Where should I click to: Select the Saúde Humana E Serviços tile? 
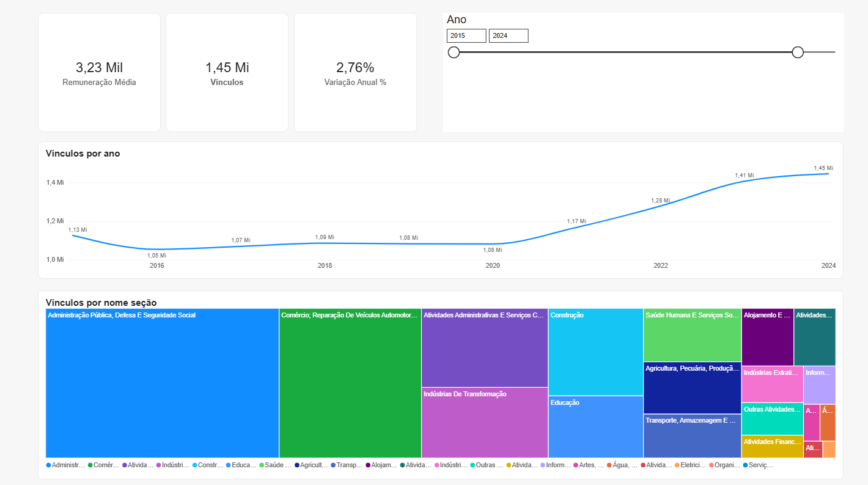tap(692, 335)
